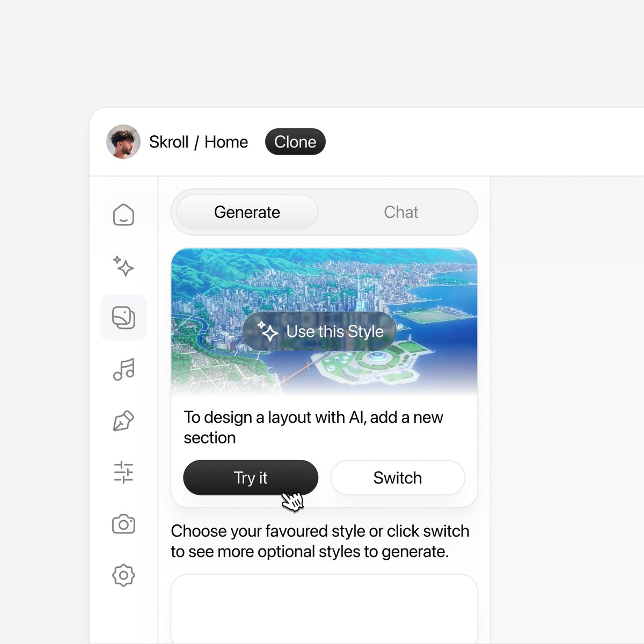Click the Use this Style button
Image resolution: width=644 pixels, height=644 pixels.
coord(320,332)
